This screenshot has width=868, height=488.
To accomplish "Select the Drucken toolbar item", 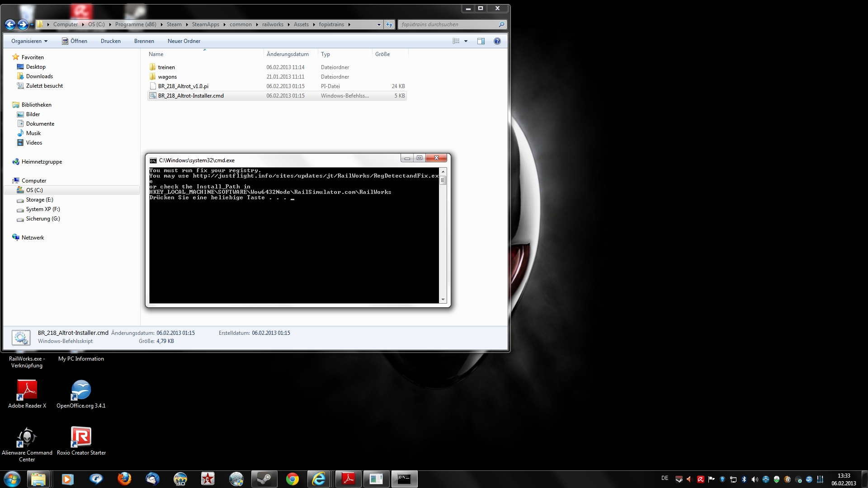I will point(110,41).
